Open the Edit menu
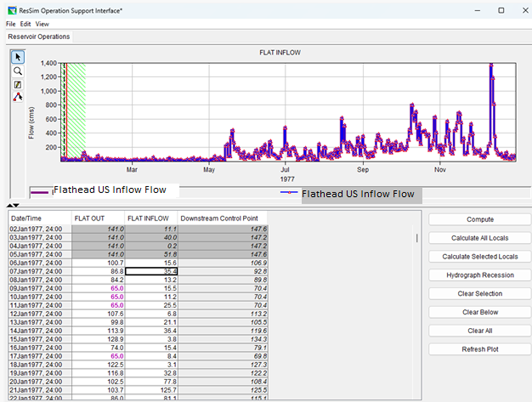The image size is (532, 402). (26, 24)
